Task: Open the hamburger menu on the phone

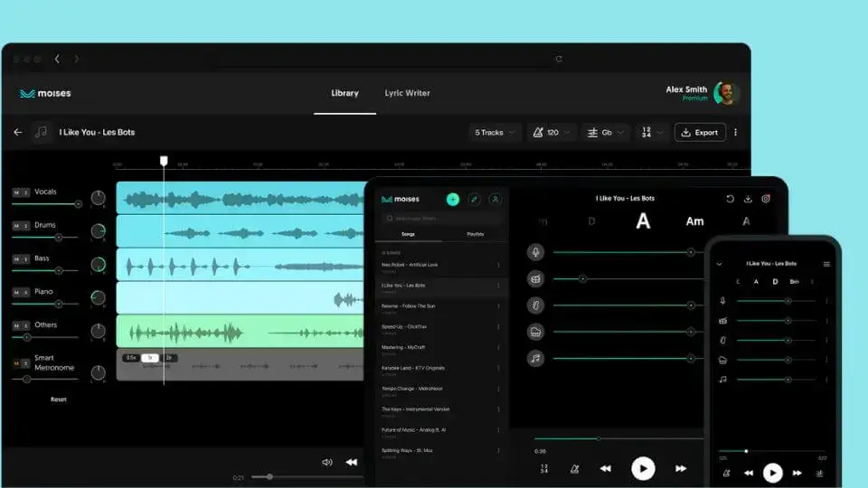Action: pos(826,264)
